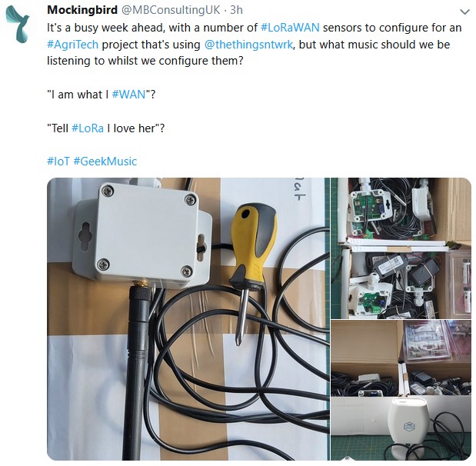The image size is (476, 466).
Task: Click the 3h tweet timestamp
Action: (236, 10)
